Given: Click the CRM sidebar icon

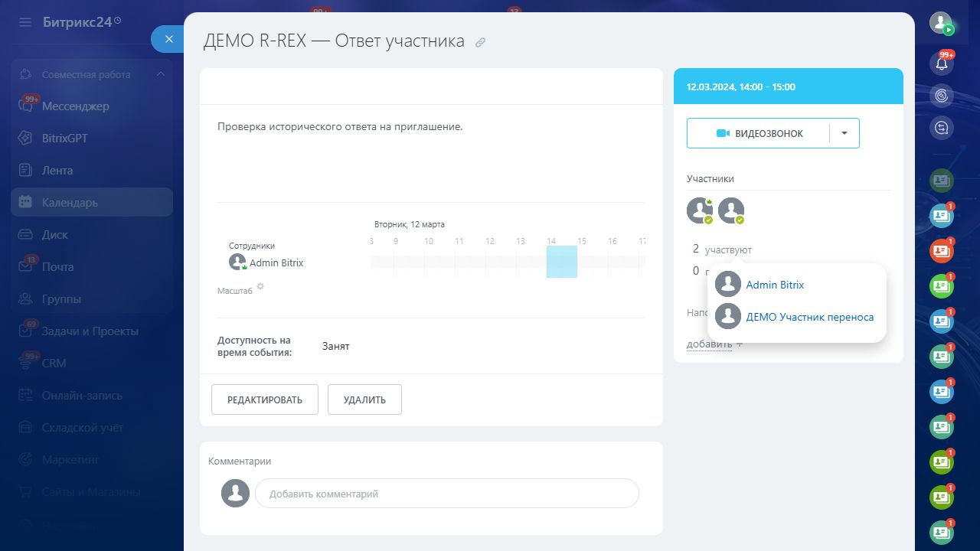Looking at the screenshot, I should click(x=25, y=364).
